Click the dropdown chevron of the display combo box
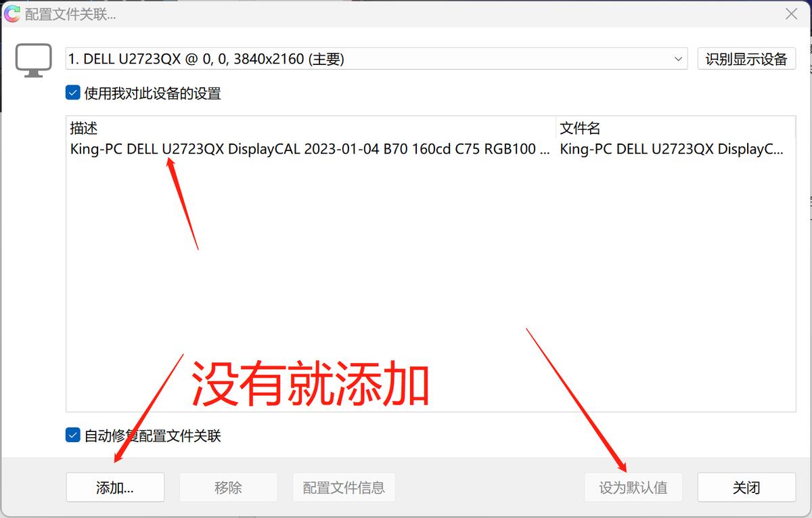Image resolution: width=812 pixels, height=518 pixels. coord(679,59)
